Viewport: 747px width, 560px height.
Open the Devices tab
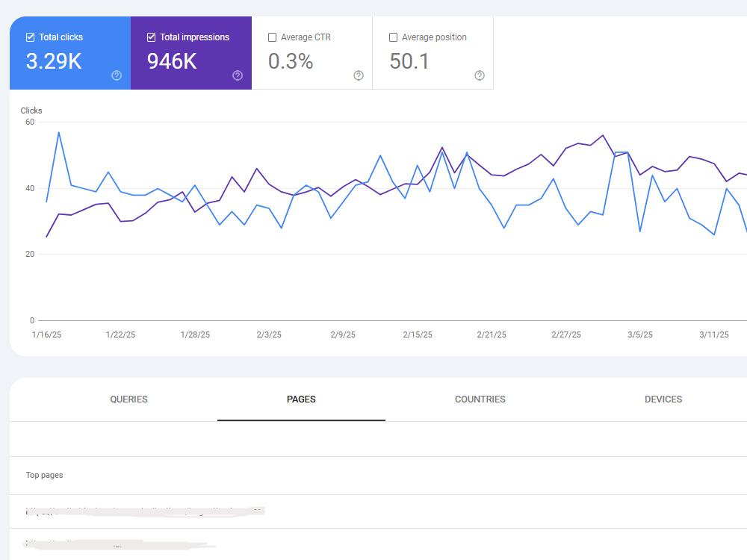pos(663,399)
